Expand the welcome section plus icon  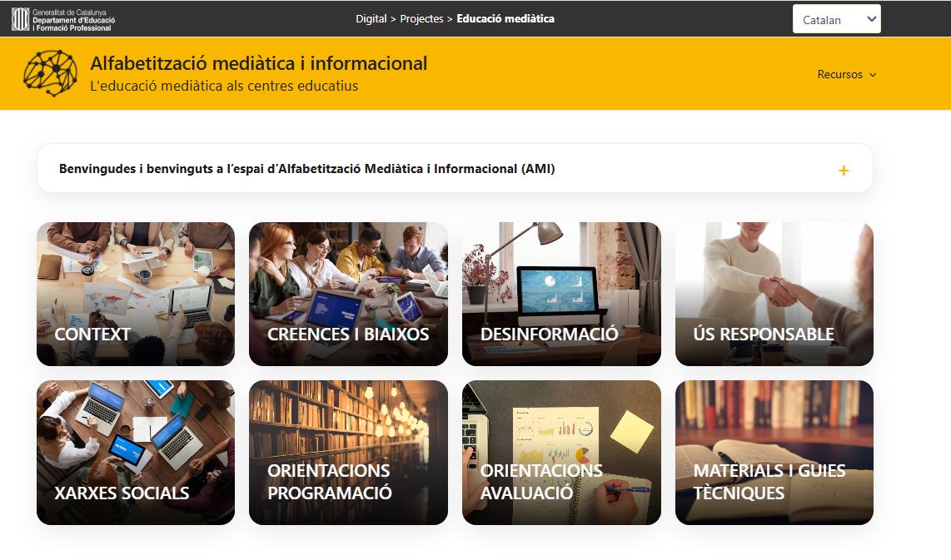(x=843, y=171)
